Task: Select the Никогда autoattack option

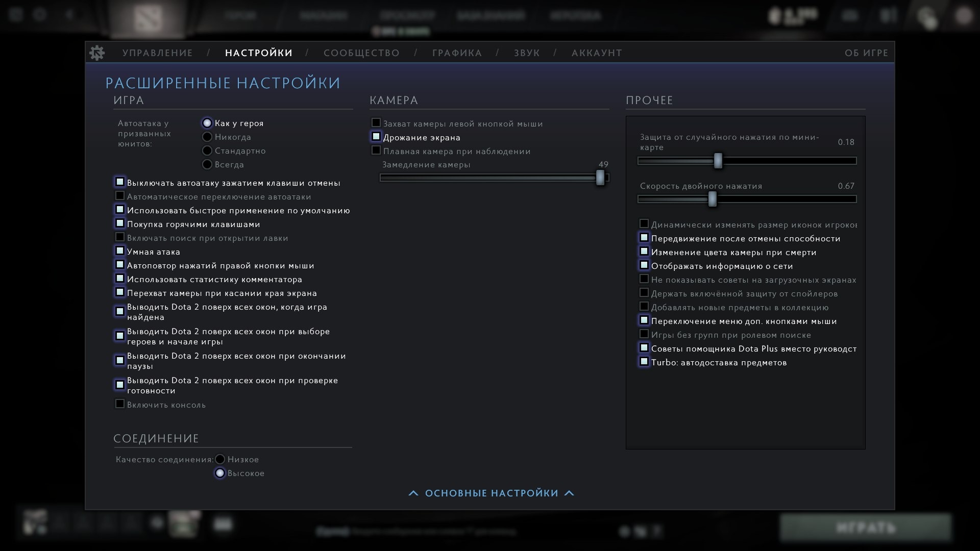Action: (x=207, y=137)
